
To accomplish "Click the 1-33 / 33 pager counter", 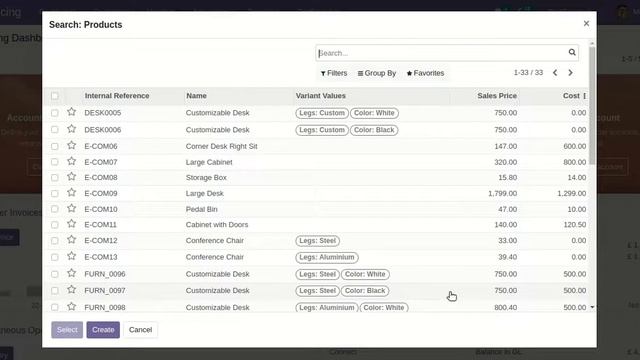I will point(528,73).
